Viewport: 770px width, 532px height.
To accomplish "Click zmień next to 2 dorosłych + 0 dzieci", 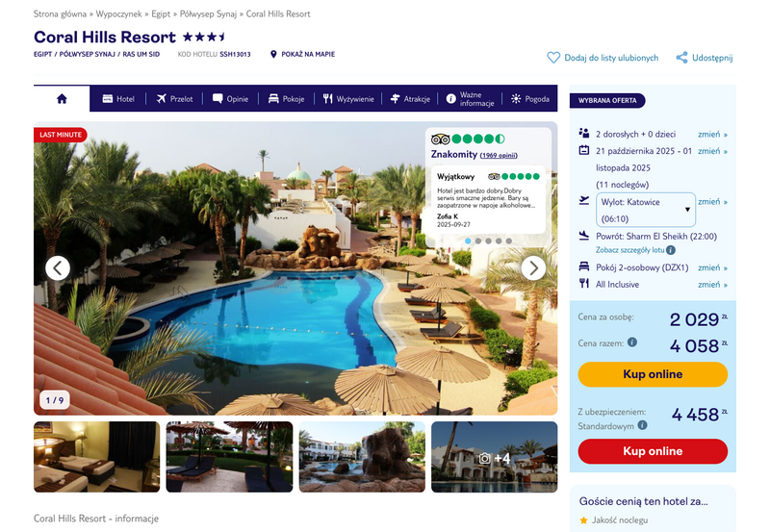I will coord(712,134).
